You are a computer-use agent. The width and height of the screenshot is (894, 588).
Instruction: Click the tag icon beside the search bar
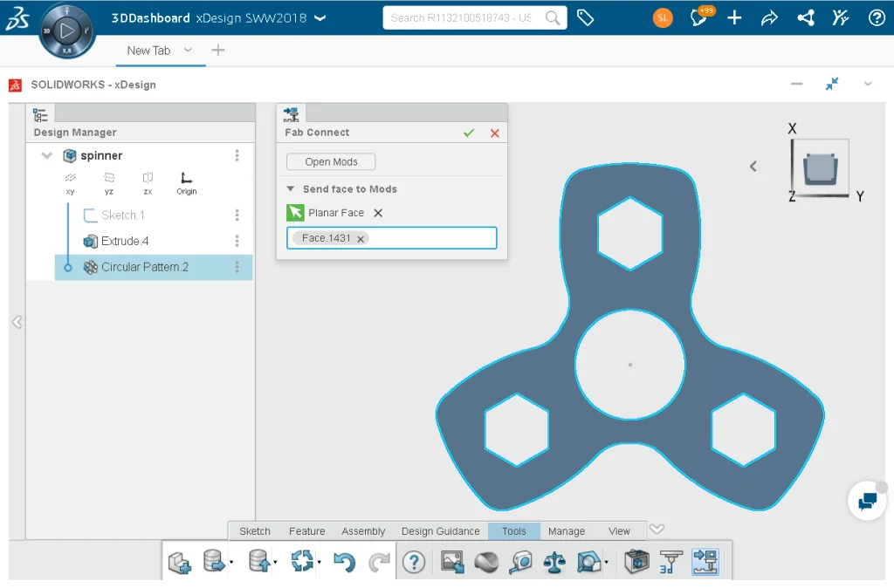click(586, 17)
